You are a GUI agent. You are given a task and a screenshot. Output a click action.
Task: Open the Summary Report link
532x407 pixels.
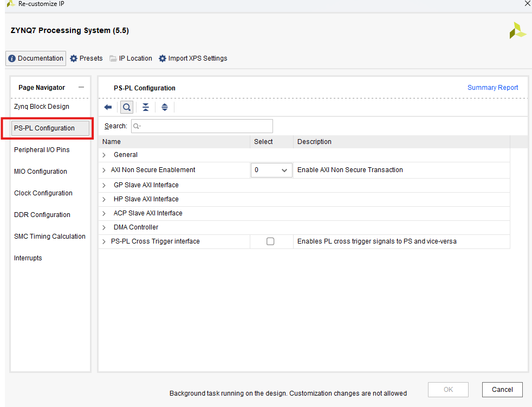pos(492,88)
